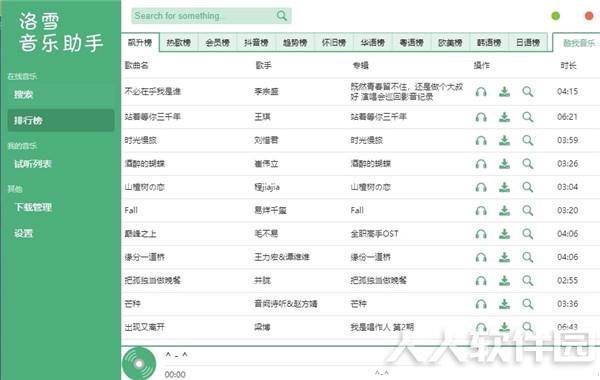
Task: Click magnifier icon for 缘分一道桥
Action: pyautogui.click(x=528, y=257)
